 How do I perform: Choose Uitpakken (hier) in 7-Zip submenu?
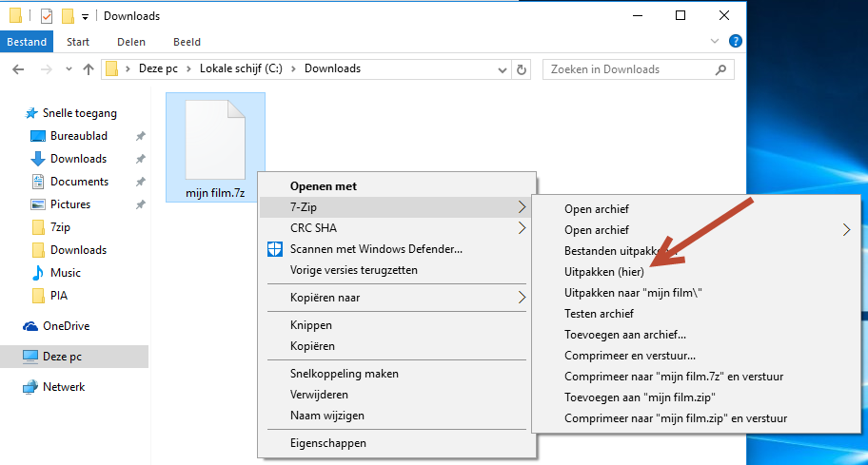click(604, 272)
